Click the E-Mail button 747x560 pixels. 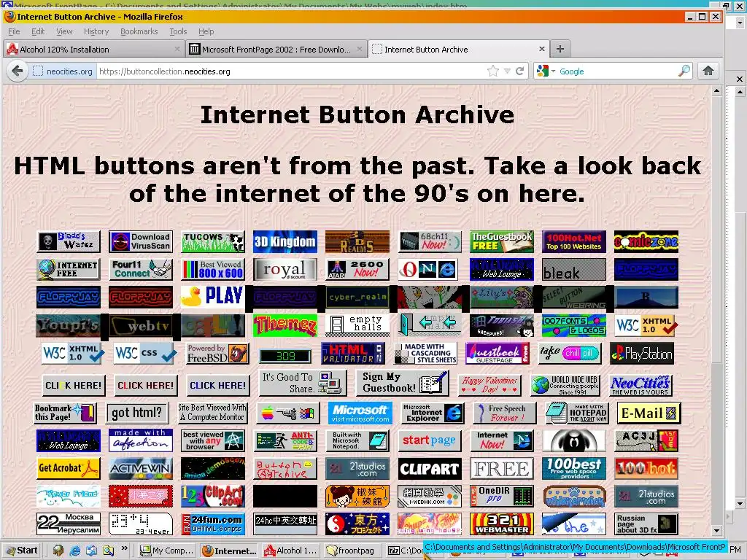[x=649, y=413]
